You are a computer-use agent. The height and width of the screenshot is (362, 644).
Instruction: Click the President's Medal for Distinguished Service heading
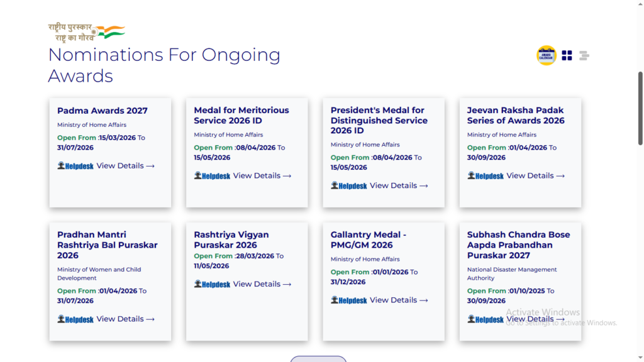click(379, 120)
